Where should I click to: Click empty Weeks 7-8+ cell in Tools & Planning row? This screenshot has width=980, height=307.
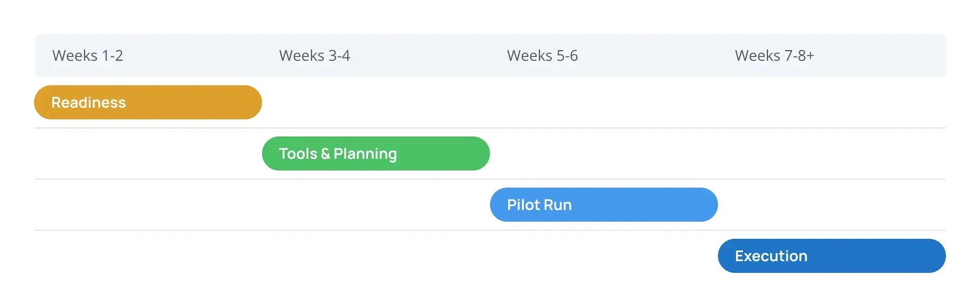[x=832, y=153]
